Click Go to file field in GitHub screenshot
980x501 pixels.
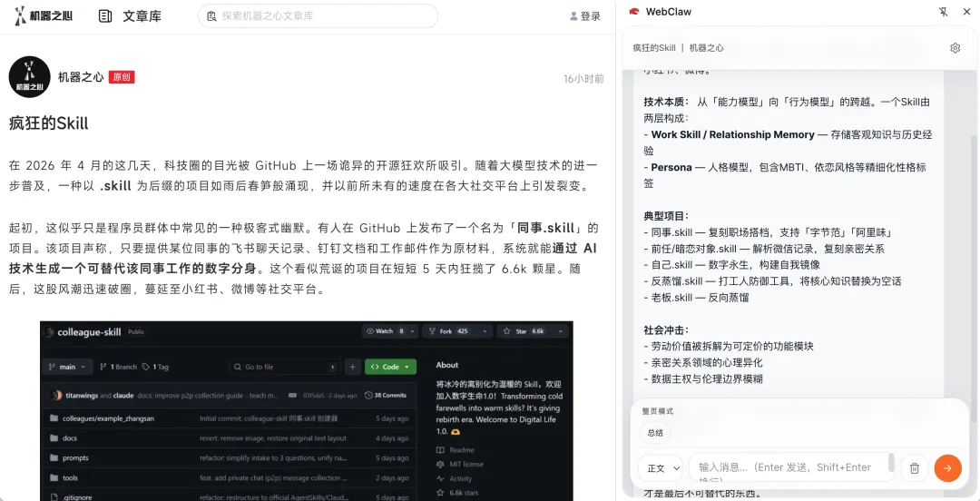(285, 368)
